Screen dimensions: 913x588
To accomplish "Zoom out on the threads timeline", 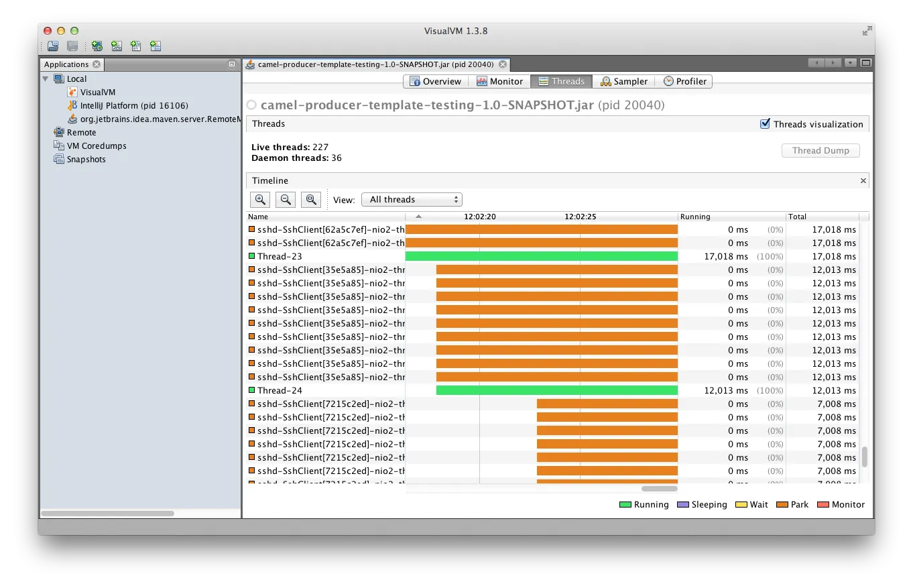I will [x=286, y=199].
